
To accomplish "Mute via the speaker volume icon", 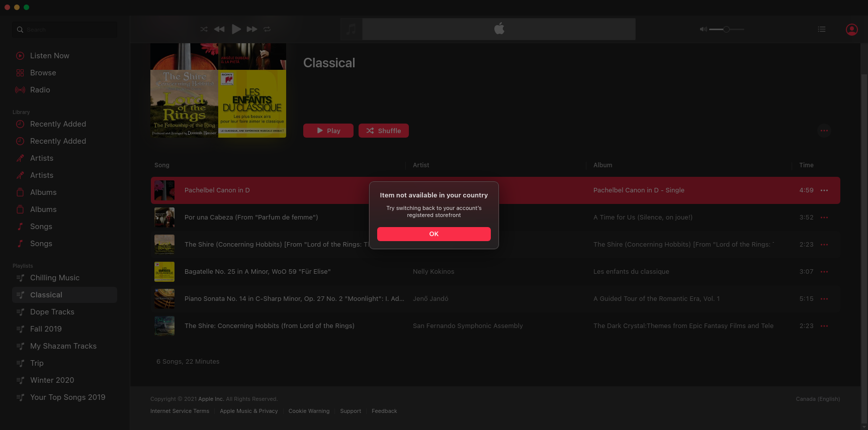I will click(704, 29).
